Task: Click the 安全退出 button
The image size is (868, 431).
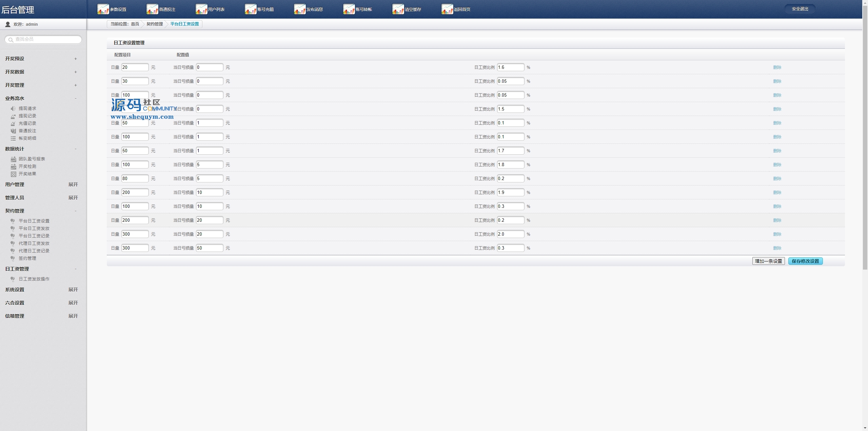Action: coord(800,9)
